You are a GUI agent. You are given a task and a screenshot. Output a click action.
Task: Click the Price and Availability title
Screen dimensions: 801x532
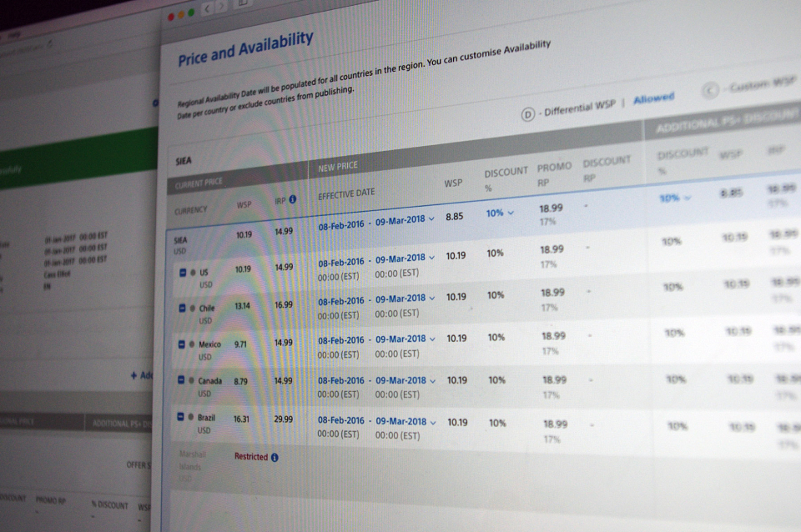245,48
